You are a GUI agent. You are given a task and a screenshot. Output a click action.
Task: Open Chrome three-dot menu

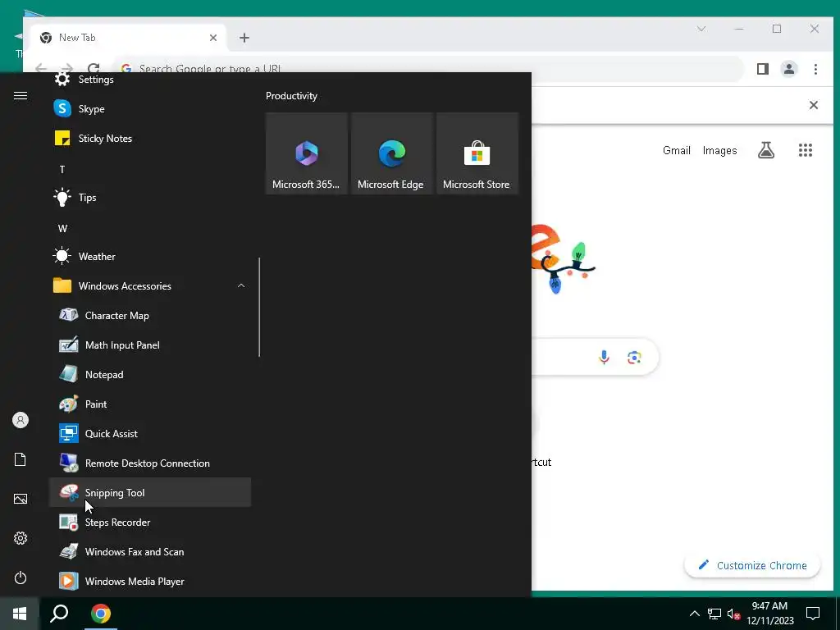pos(815,69)
